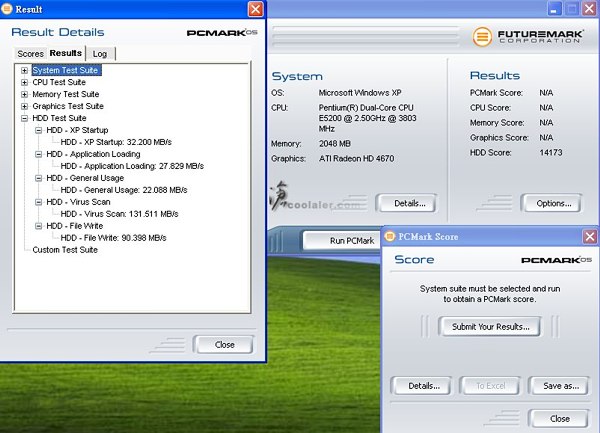Open system Details in main PCMark window
This screenshot has width=600, height=433.
click(409, 203)
